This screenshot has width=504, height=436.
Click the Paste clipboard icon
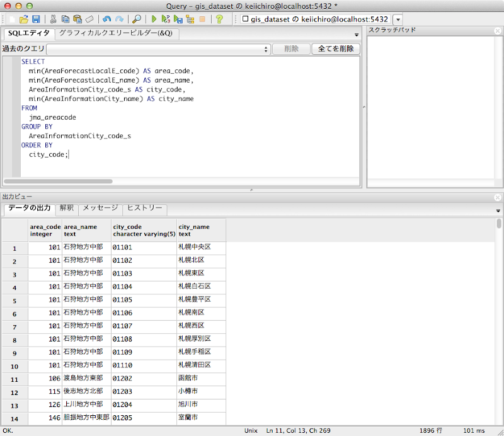[77, 19]
